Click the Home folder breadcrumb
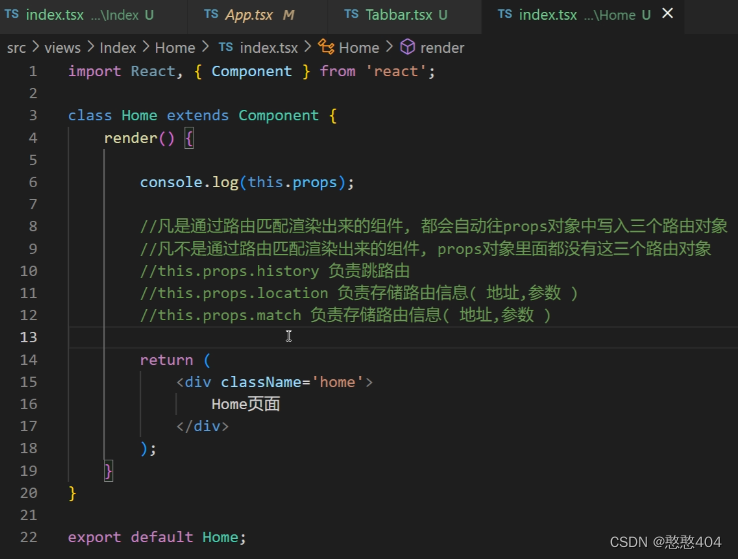Screen dimensions: 738x559 click(175, 48)
